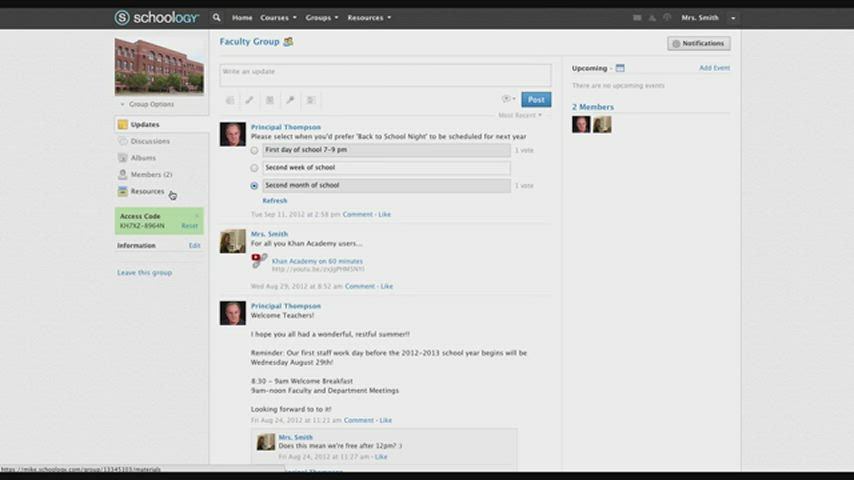Open the Courses menu in the top bar

click(x=276, y=18)
